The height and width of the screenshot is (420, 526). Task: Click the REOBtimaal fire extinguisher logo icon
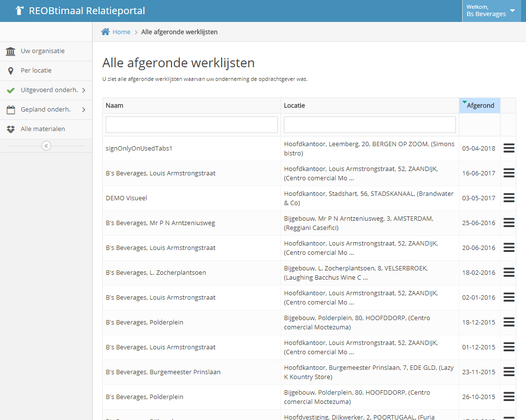pyautogui.click(x=19, y=11)
